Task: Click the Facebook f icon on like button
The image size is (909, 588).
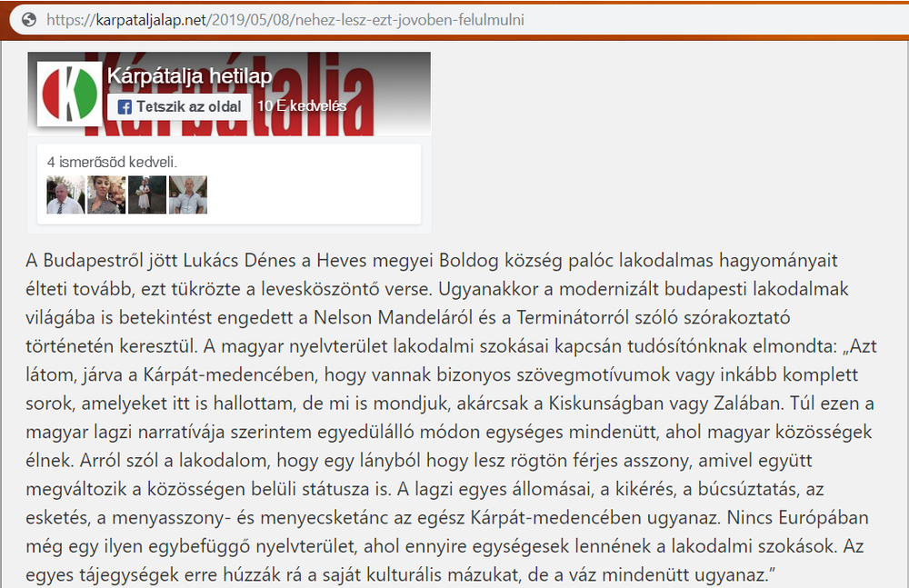Action: click(125, 106)
